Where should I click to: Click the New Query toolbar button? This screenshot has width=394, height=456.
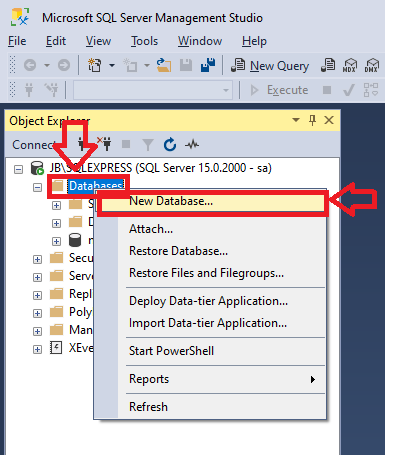pyautogui.click(x=270, y=66)
